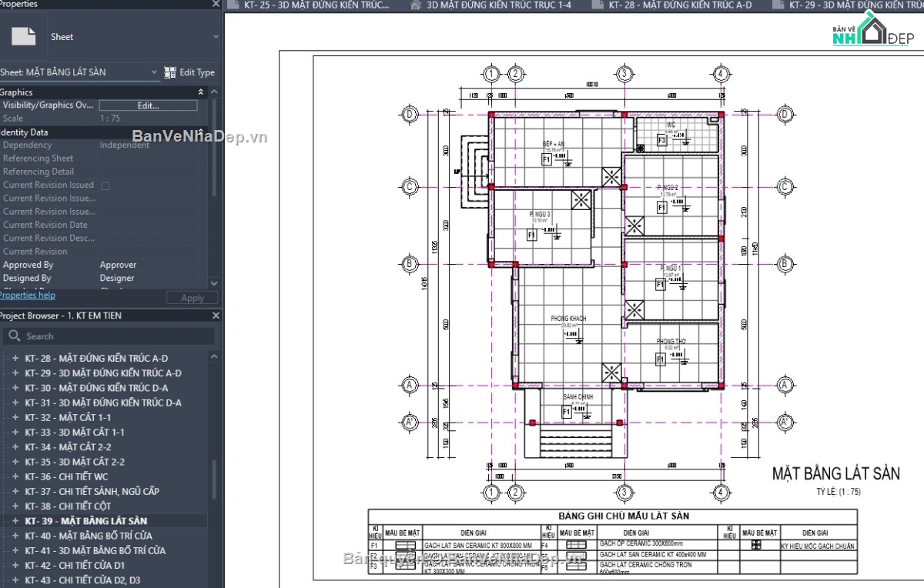Screen dimensions: 924x588
Task: Click the F1 floor tag in P. NGỦ 1
Action: point(660,285)
